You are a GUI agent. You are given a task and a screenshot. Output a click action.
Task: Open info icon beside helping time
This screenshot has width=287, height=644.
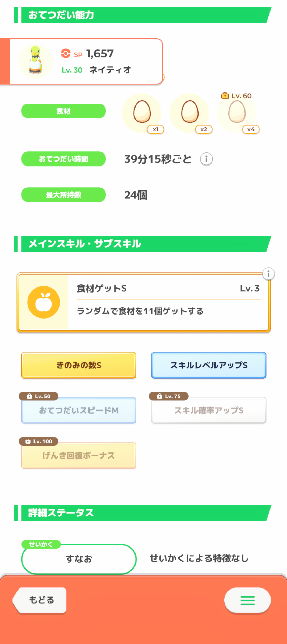[x=206, y=159]
